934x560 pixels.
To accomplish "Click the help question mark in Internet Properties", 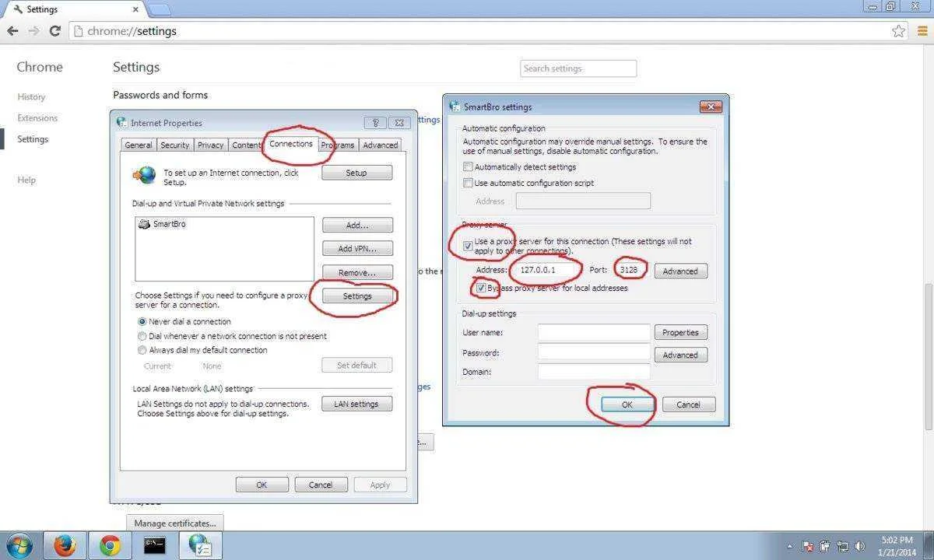I will point(375,123).
